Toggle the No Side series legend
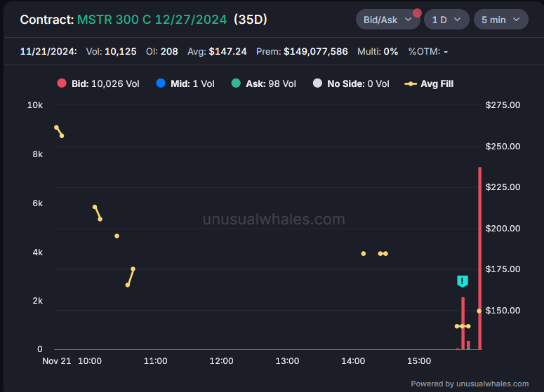The width and height of the screenshot is (544, 392). click(x=351, y=83)
